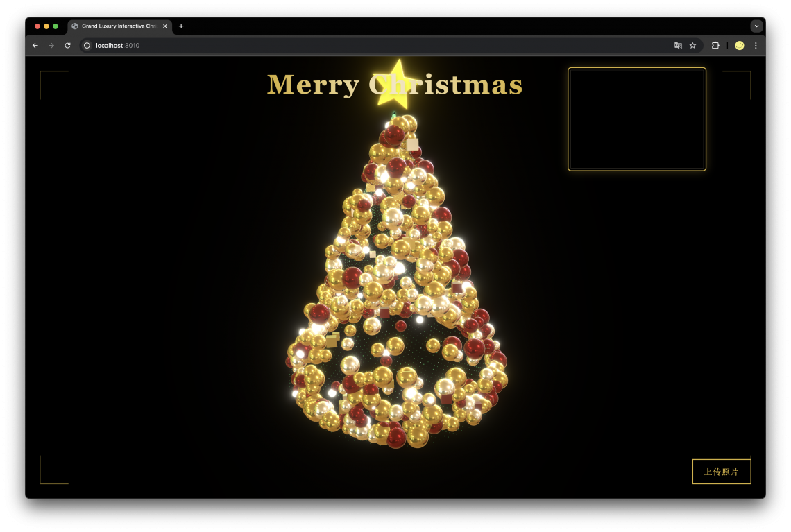Click the back navigation arrow
Image resolution: width=791 pixels, height=532 pixels.
tap(35, 45)
